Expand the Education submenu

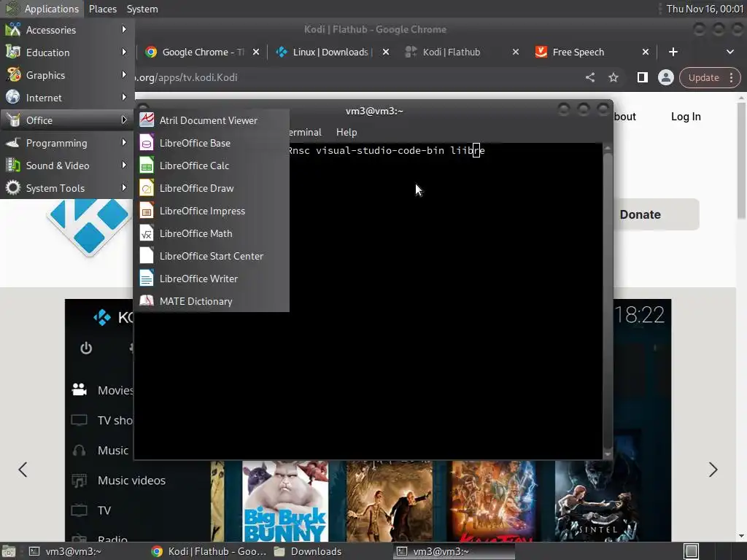click(x=67, y=52)
